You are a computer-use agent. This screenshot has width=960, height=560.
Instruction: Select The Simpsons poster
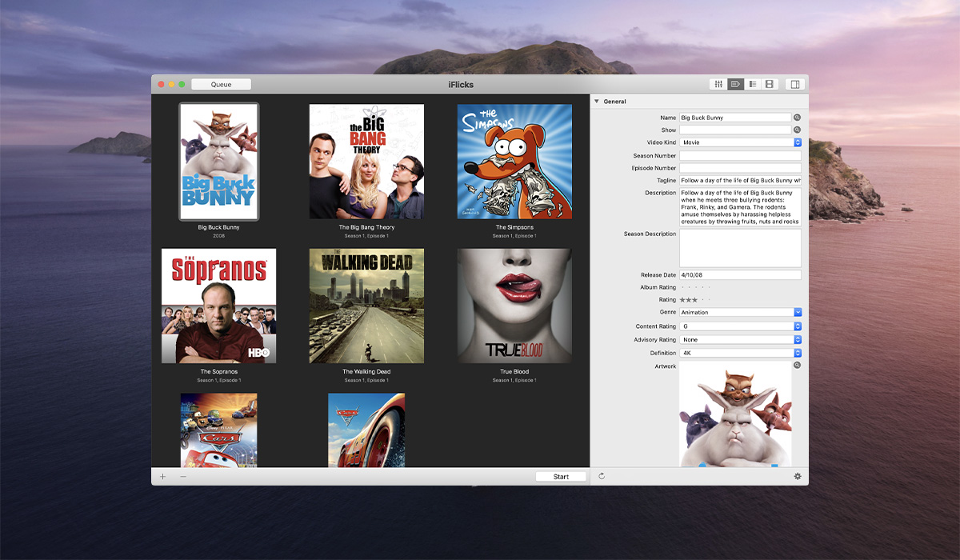pyautogui.click(x=514, y=162)
